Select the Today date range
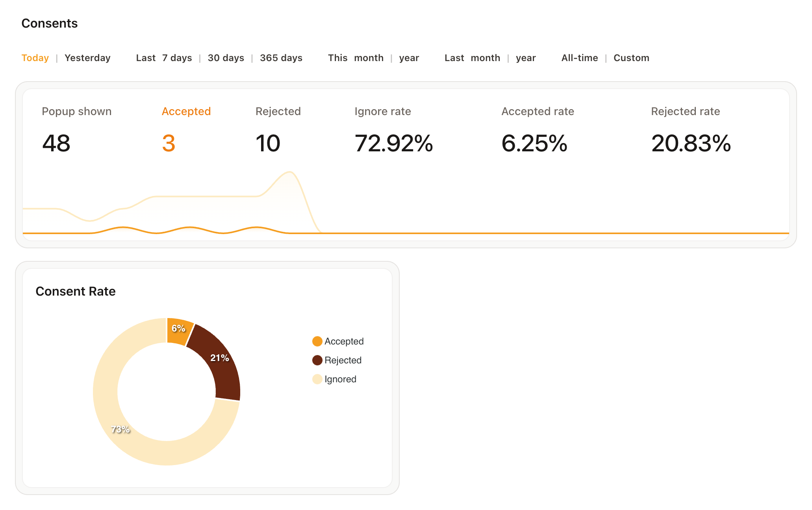This screenshot has height=510, width=812. (35, 58)
